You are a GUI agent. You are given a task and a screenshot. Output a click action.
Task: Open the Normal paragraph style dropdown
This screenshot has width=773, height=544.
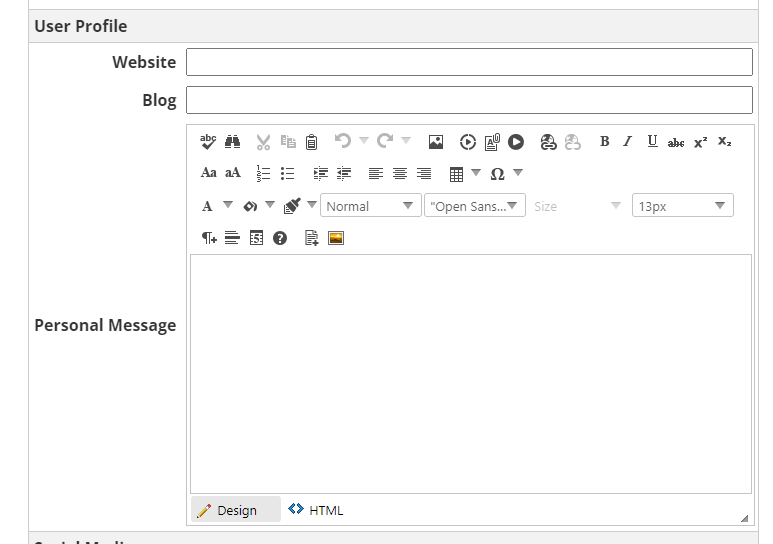click(371, 205)
